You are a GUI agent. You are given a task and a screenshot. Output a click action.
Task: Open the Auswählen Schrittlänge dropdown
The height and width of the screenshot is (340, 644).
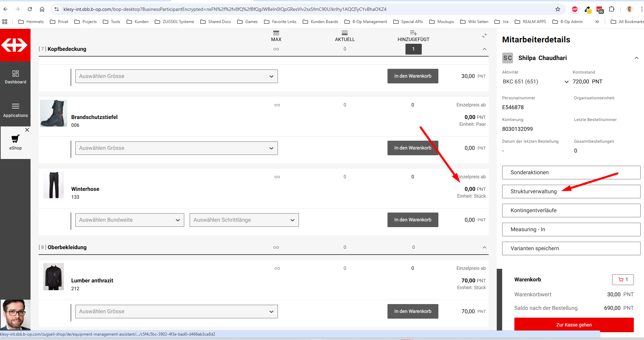[244, 220]
